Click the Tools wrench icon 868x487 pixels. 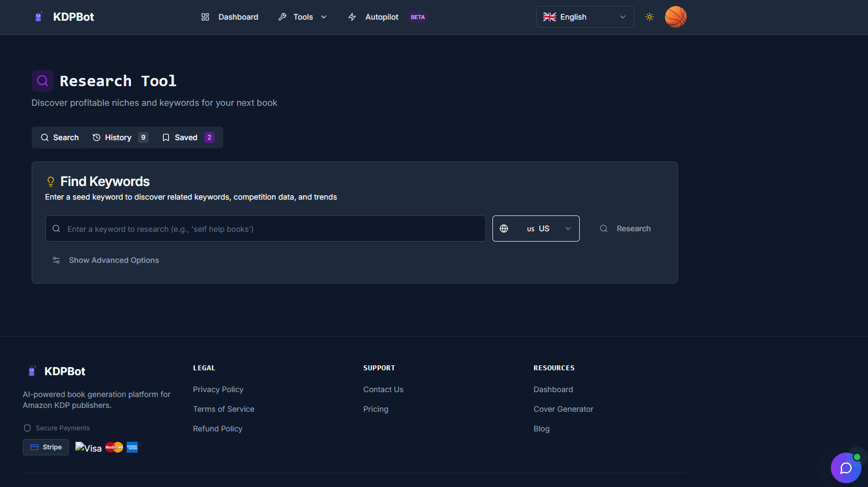click(282, 17)
